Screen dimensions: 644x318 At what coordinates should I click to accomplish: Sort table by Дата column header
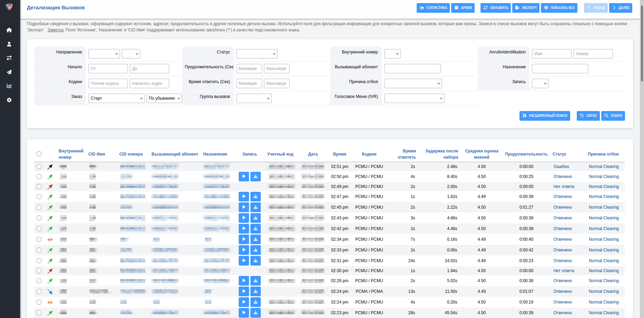[313, 154]
